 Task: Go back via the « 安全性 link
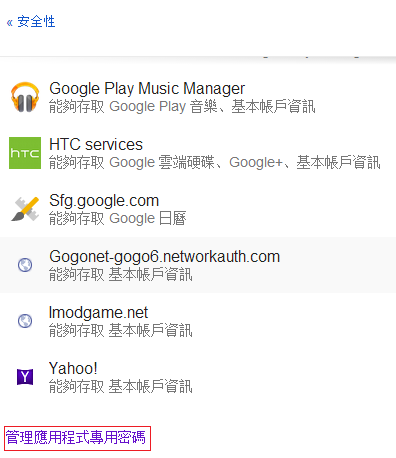click(x=31, y=22)
